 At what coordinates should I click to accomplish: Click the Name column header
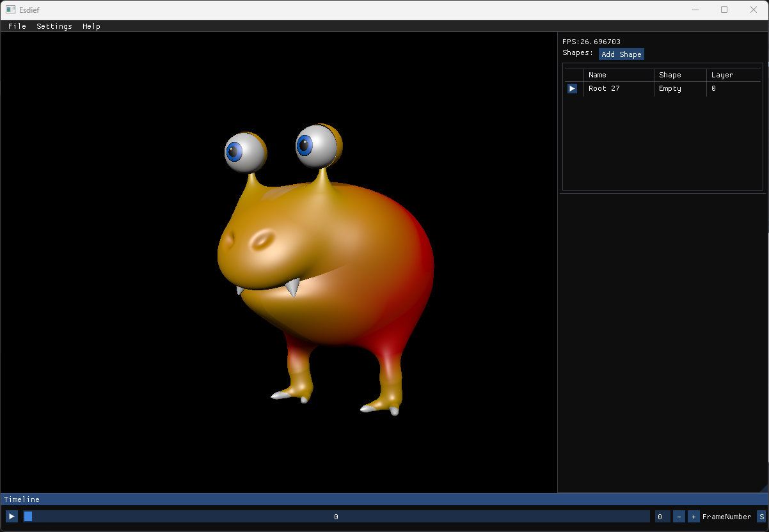click(x=598, y=75)
